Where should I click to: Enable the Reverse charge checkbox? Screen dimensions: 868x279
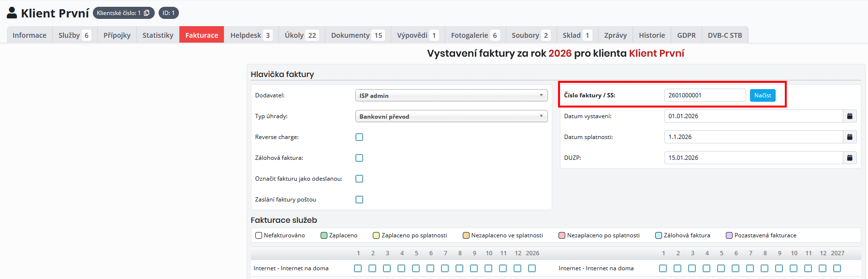tap(359, 137)
